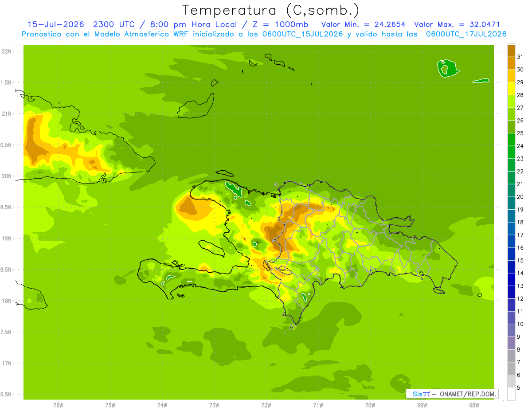Image resolution: width=532 pixels, height=411 pixels.
Task: Pick the amber swatch between 29 and 30
Action: [511, 76]
